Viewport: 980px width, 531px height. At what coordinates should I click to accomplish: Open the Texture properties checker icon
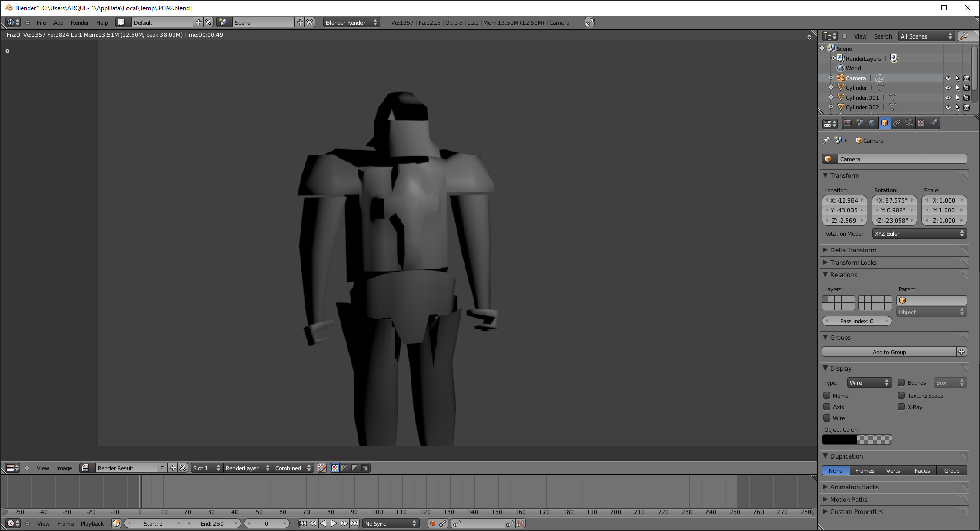(x=921, y=123)
